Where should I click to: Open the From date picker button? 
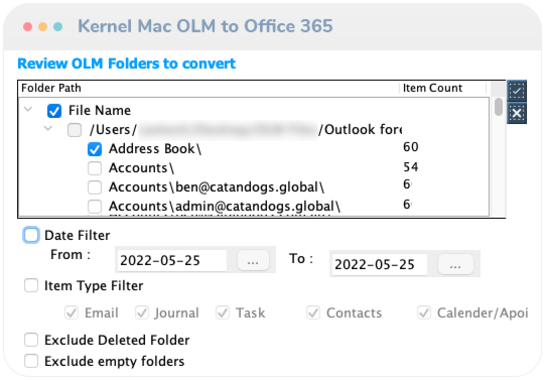(253, 260)
